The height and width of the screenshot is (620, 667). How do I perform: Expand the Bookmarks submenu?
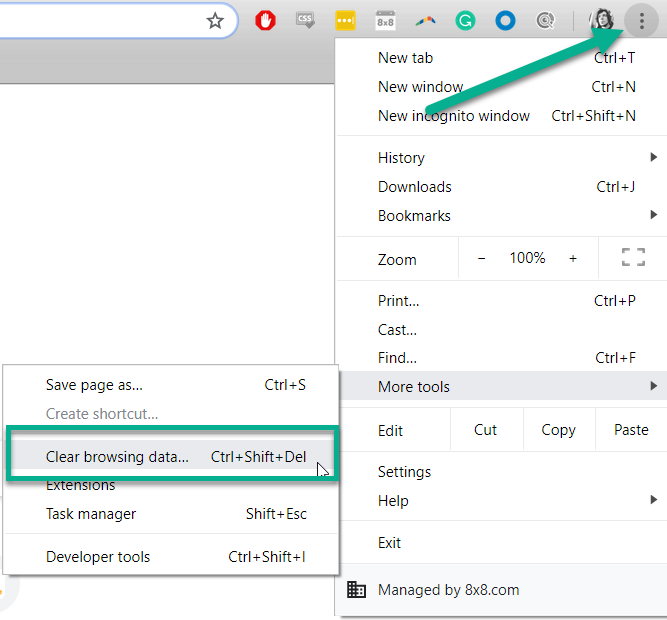[500, 216]
